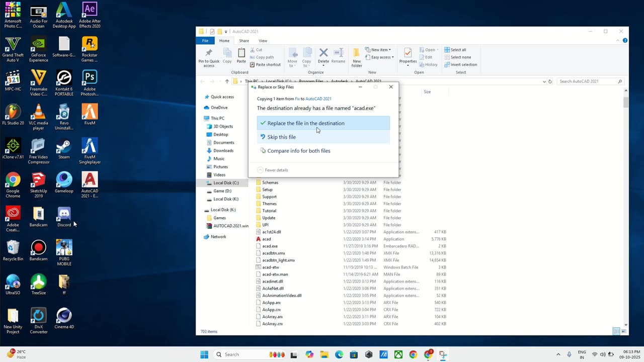Viewport: 644px width, 362px height.
Task: Select Downloads in navigation pane
Action: 223,151
